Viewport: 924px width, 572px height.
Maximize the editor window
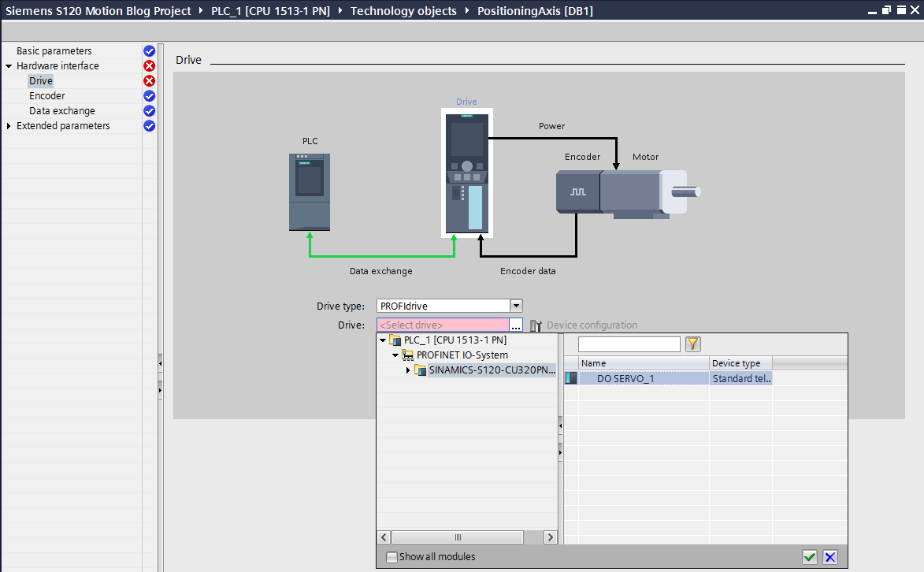902,10
